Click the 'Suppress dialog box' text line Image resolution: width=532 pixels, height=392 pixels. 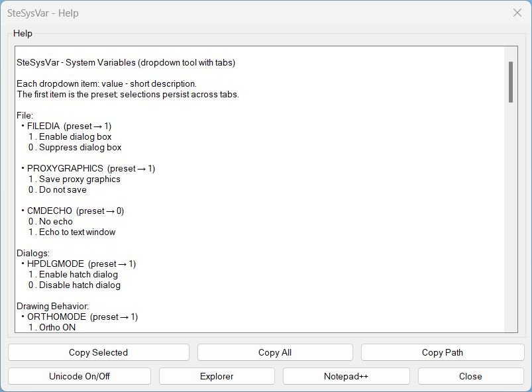click(x=80, y=147)
